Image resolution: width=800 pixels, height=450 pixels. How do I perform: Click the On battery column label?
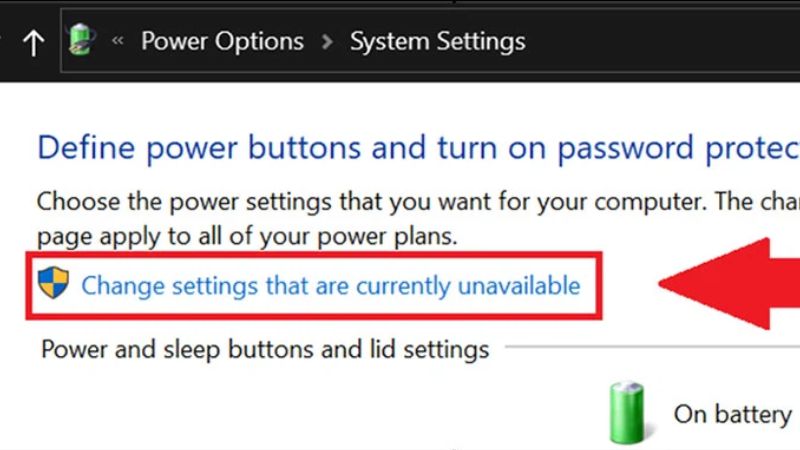(732, 414)
